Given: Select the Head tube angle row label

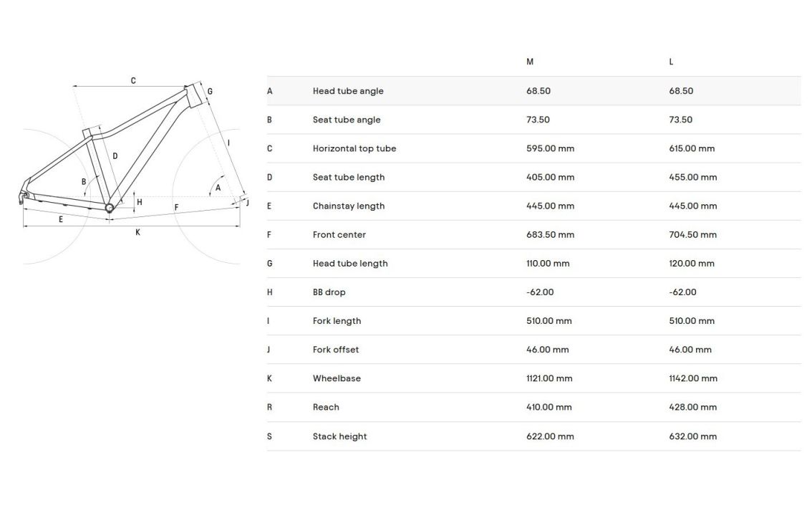Looking at the screenshot, I should click(x=348, y=91).
